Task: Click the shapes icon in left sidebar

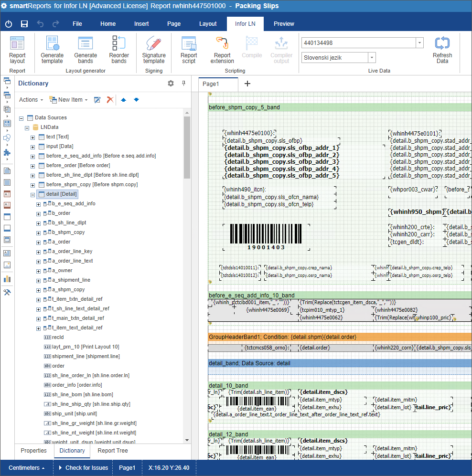Action: click(7, 138)
